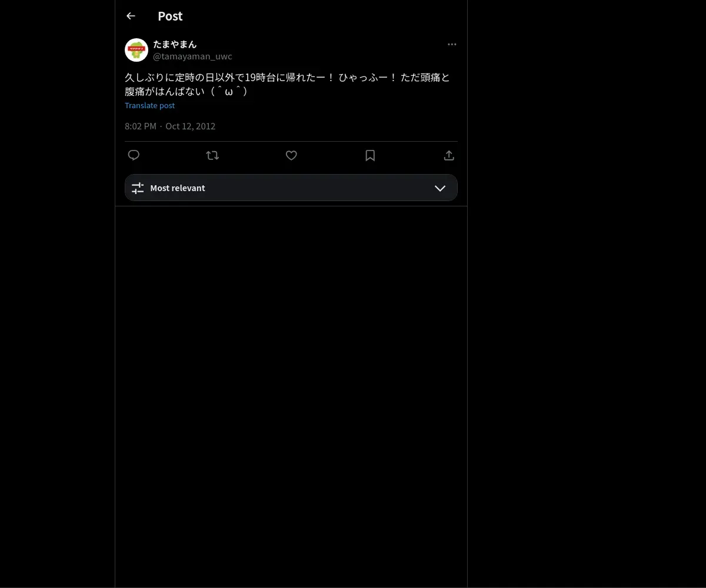Click the Oct 12, 2012 date
Image resolution: width=706 pixels, height=588 pixels.
pyautogui.click(x=191, y=126)
